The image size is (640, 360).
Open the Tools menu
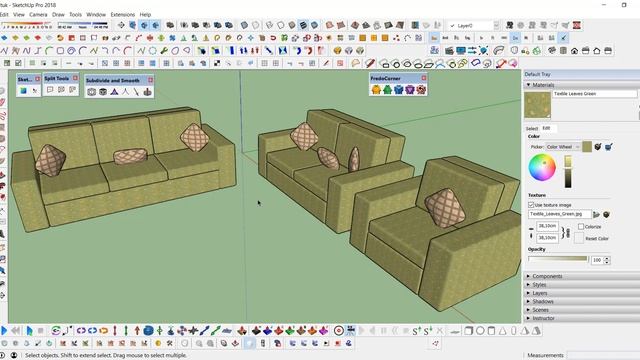75,14
